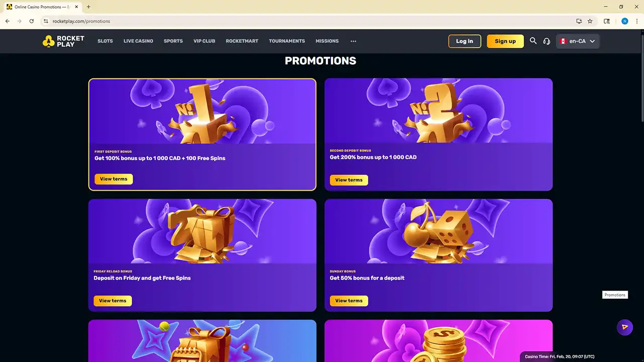Open live support headset icon

[x=547, y=41]
